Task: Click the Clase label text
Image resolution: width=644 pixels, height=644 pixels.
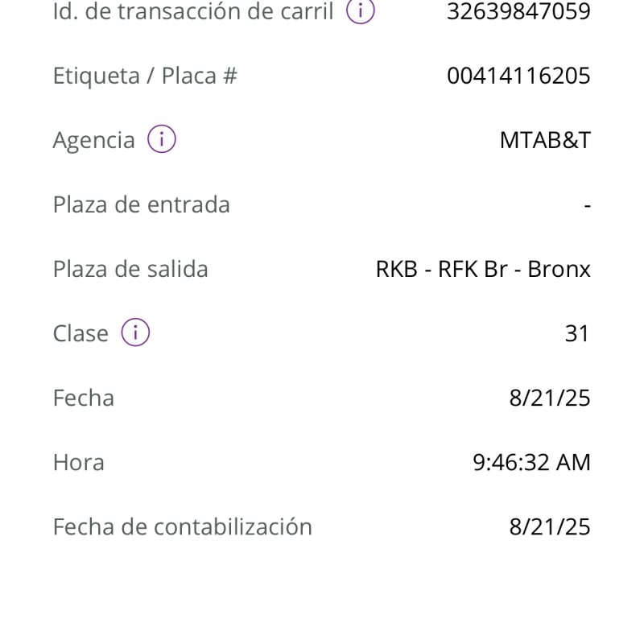Action: point(80,333)
